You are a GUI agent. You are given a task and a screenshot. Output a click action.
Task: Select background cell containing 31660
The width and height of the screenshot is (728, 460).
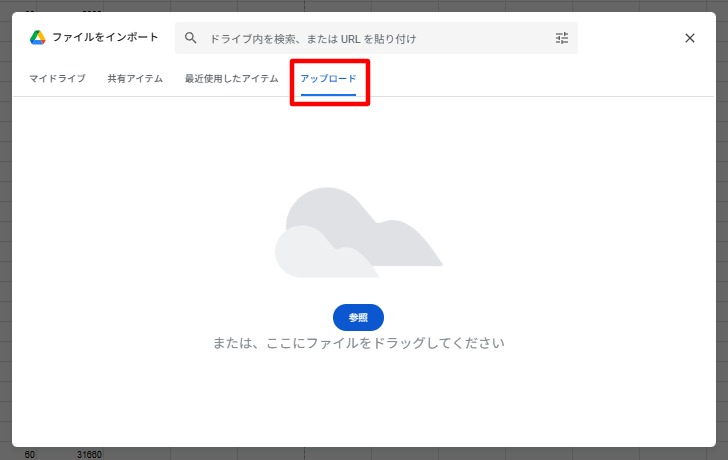tap(90, 454)
